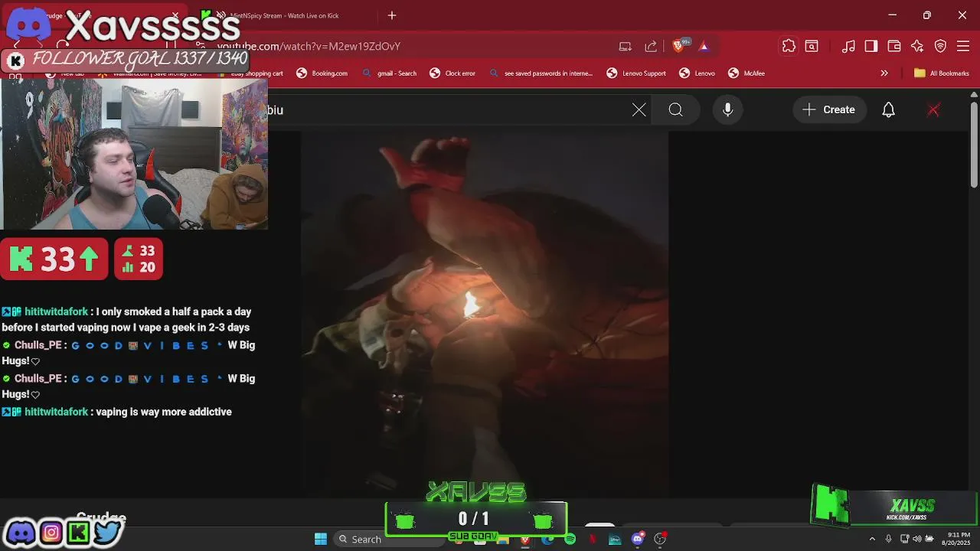Open the Clock error bookmark
The image size is (980, 551).
point(452,73)
